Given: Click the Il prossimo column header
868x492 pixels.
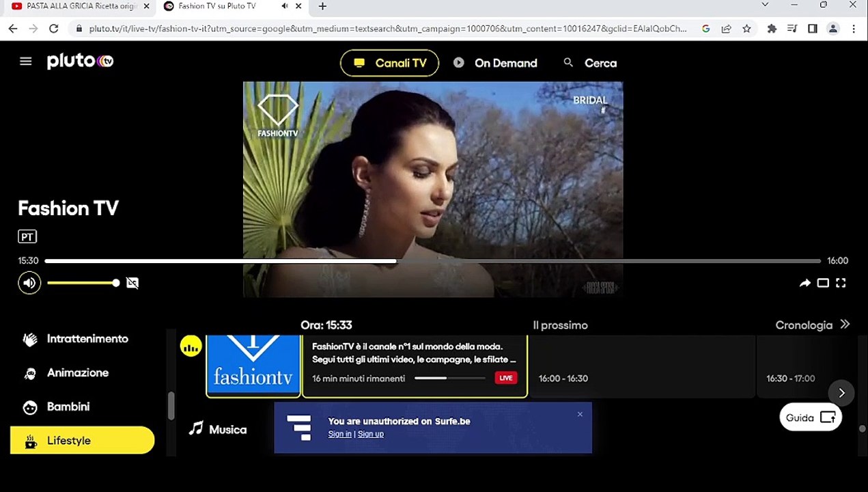Looking at the screenshot, I should coord(560,325).
